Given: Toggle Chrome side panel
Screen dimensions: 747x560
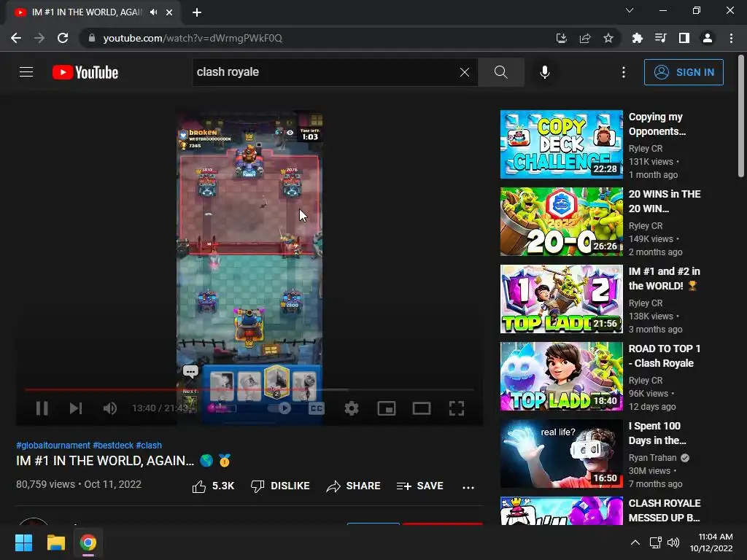Looking at the screenshot, I should point(684,38).
